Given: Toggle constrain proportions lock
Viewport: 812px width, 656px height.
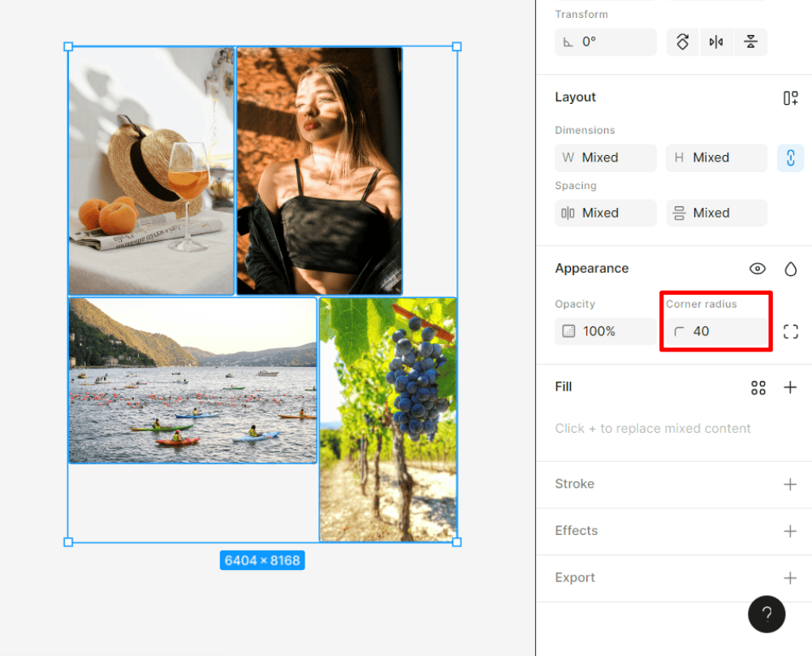Looking at the screenshot, I should [790, 158].
